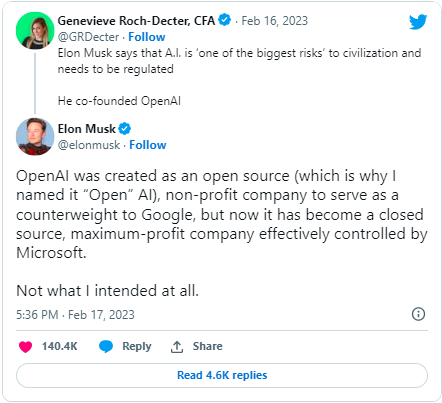Click the Share label
This screenshot has width=442, height=403.
[207, 346]
